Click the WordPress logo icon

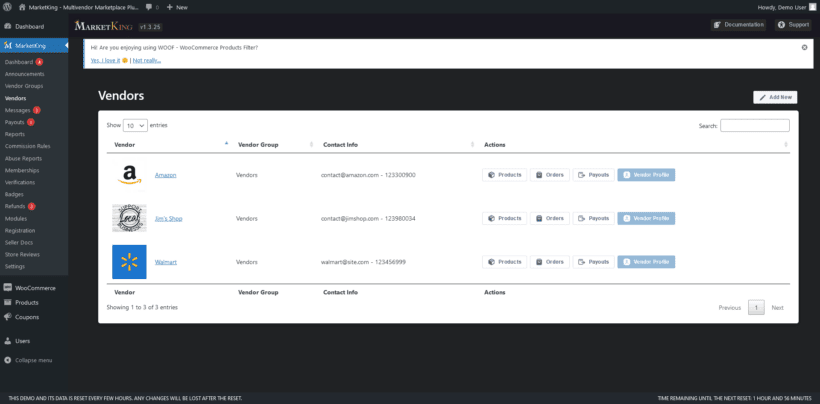click(x=7, y=7)
